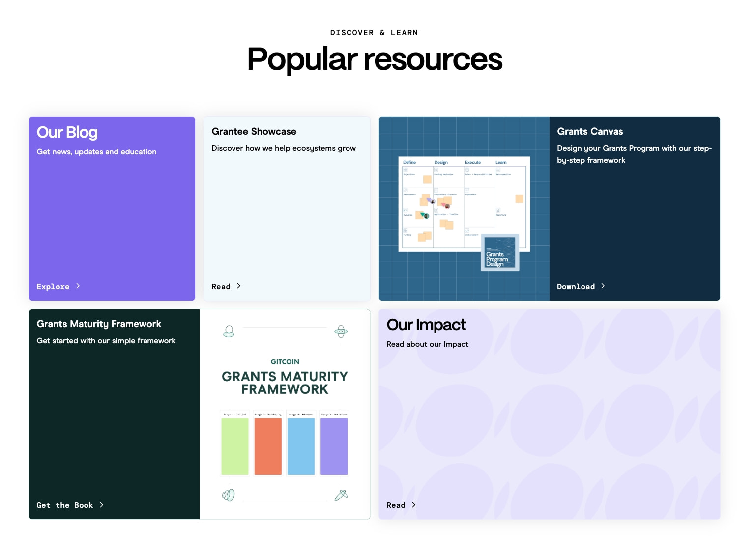The height and width of the screenshot is (553, 756).
Task: Click the Grants Program Design book cover
Action: click(x=500, y=252)
